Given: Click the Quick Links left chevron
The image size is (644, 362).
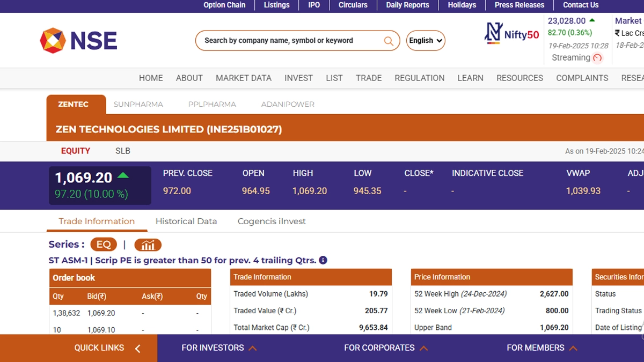Looking at the screenshot, I should coord(137,349).
